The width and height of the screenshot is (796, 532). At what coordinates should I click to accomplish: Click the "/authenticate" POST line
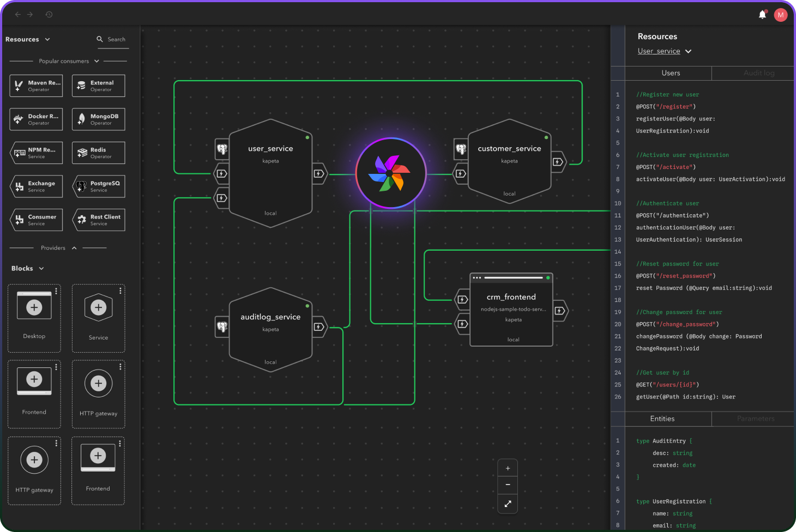pyautogui.click(x=672, y=215)
